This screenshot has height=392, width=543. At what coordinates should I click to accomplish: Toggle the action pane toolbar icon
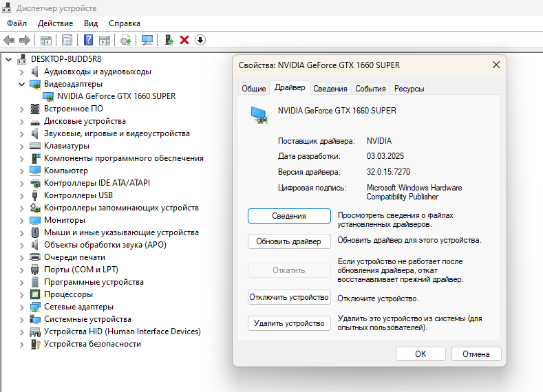105,40
